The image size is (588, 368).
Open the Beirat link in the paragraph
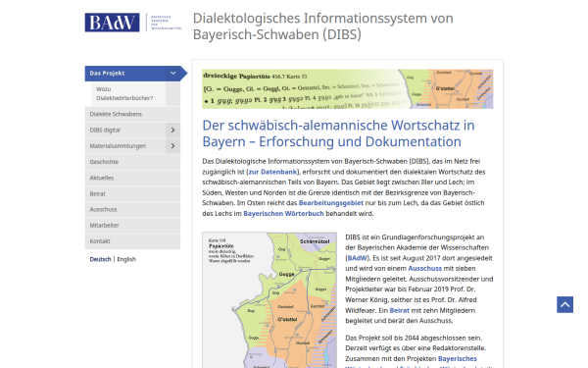coord(400,310)
